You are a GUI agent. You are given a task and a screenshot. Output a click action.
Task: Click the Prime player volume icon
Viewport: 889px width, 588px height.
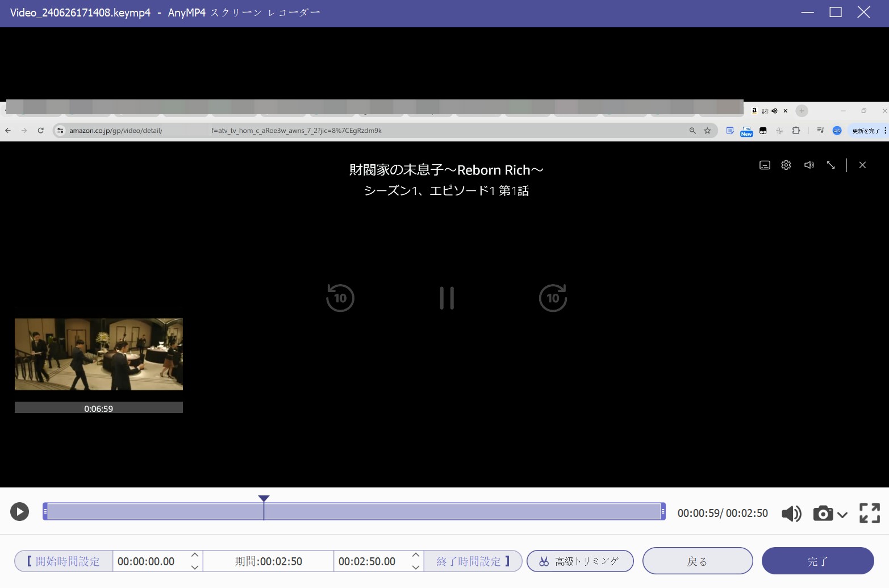809,165
